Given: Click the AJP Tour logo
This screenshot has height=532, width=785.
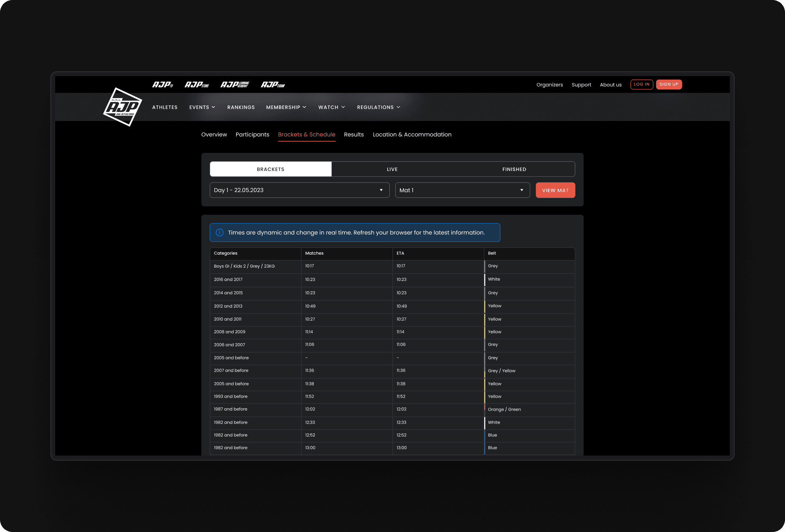Looking at the screenshot, I should [x=273, y=84].
